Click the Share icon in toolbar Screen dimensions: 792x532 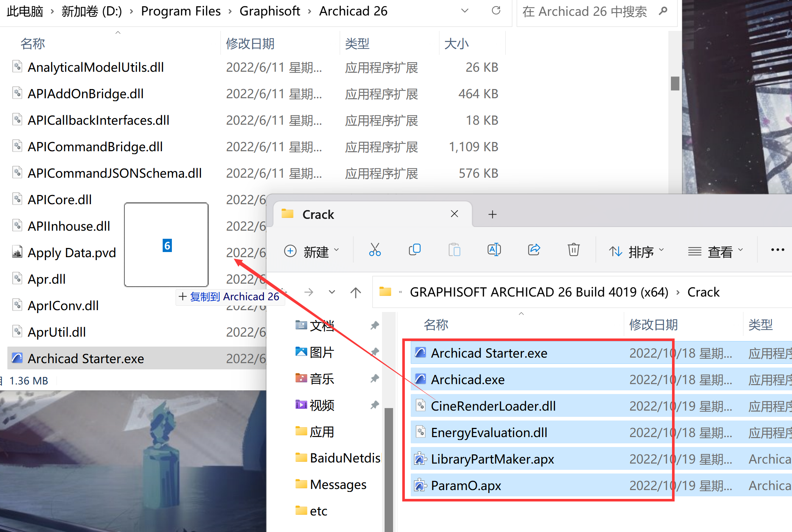click(x=534, y=250)
